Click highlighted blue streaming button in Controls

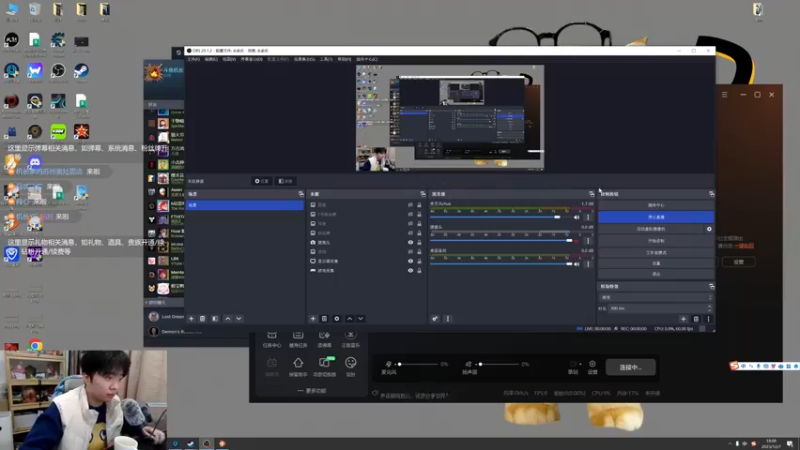[656, 217]
